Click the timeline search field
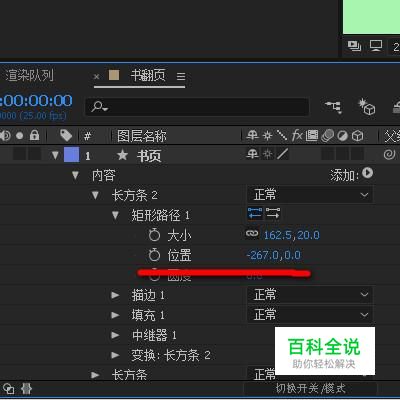Screen dimensions: 400x400 pyautogui.click(x=197, y=107)
